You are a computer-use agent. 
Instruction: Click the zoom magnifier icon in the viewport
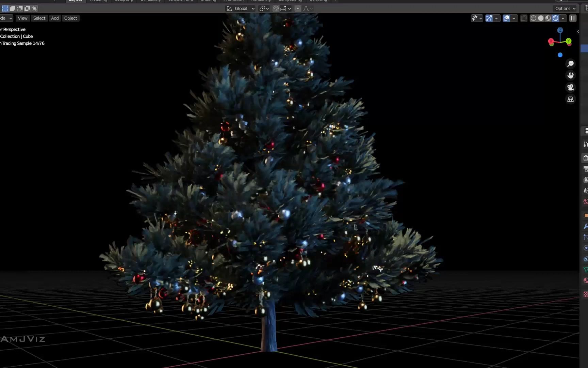click(x=571, y=63)
